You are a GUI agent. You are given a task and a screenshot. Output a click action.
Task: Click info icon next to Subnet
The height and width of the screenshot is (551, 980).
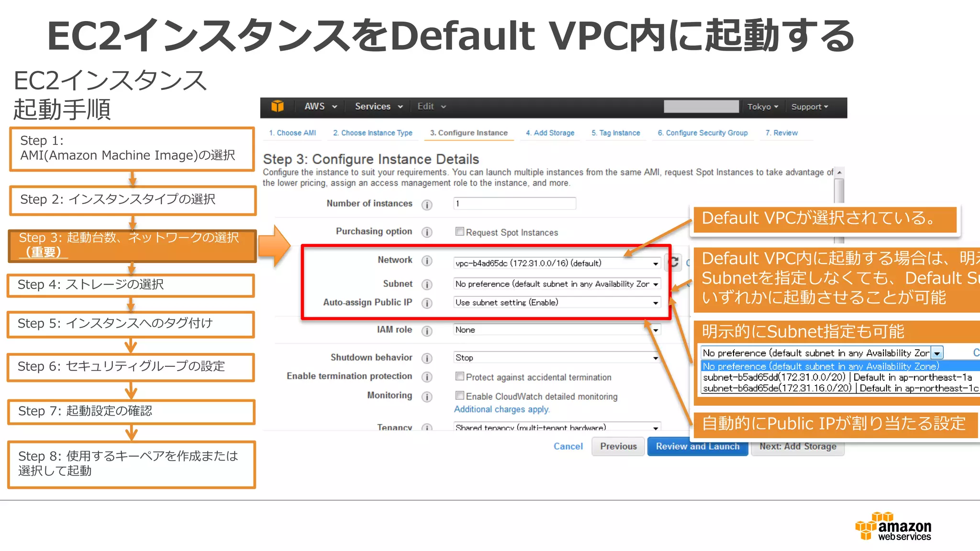tap(427, 285)
